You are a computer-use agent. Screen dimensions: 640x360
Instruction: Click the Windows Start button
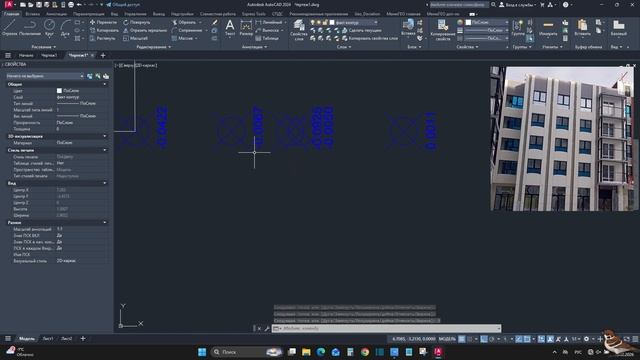(x=202, y=352)
